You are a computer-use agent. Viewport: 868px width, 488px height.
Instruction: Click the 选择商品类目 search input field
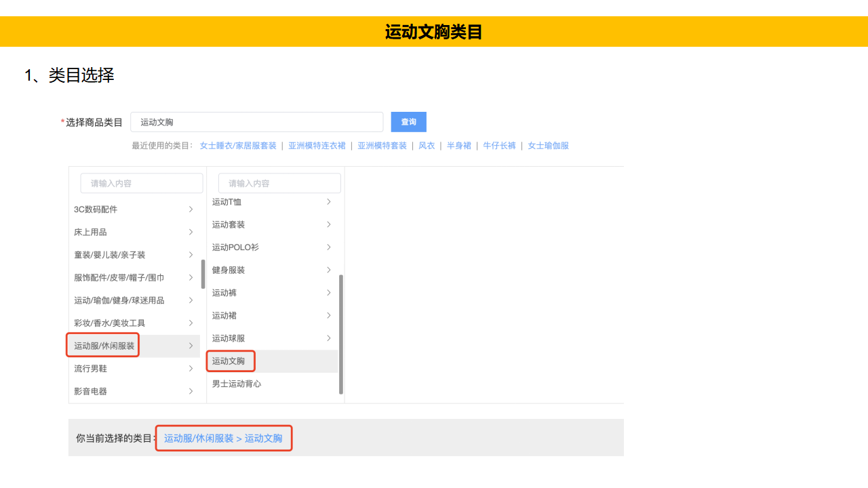(256, 122)
